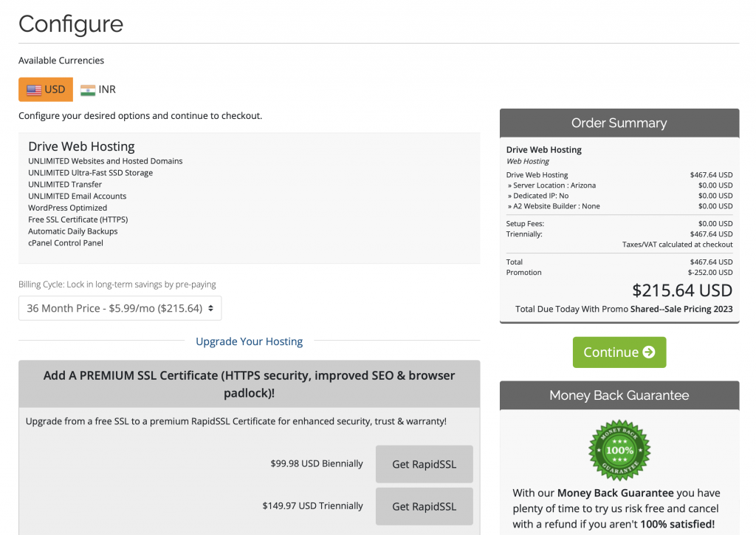Click the $215.64 USD total amount
The image size is (756, 535).
682,290
